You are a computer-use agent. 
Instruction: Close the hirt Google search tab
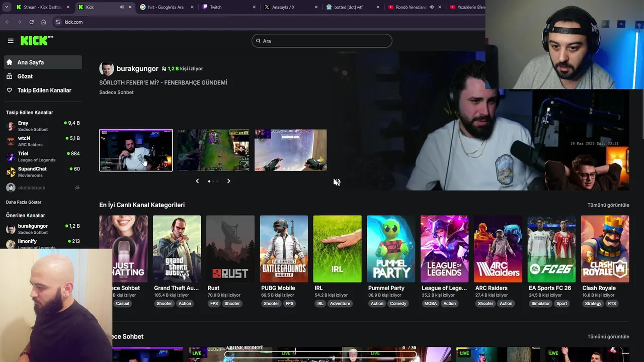point(192,7)
